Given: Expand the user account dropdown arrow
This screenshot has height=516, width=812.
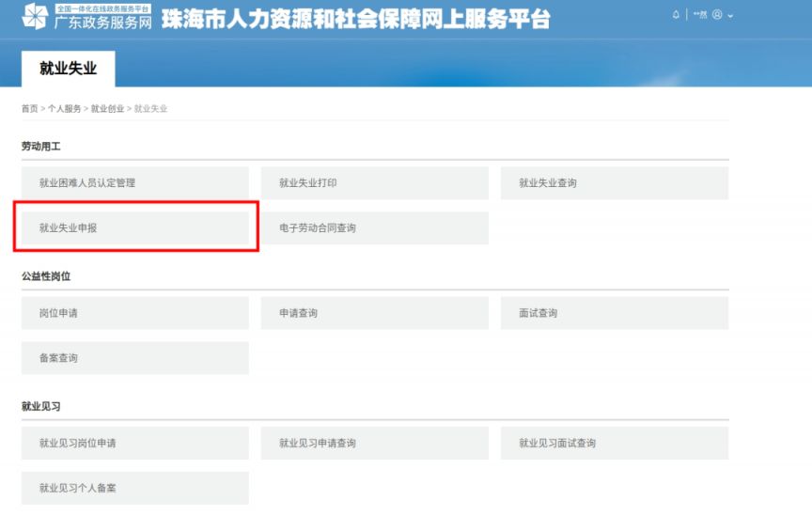Looking at the screenshot, I should (x=730, y=16).
